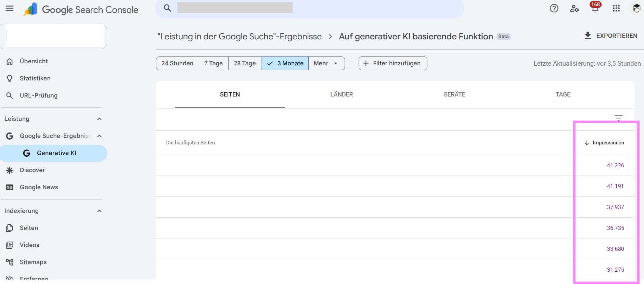
Task: Click the 33.680 impressions value
Action: point(615,249)
